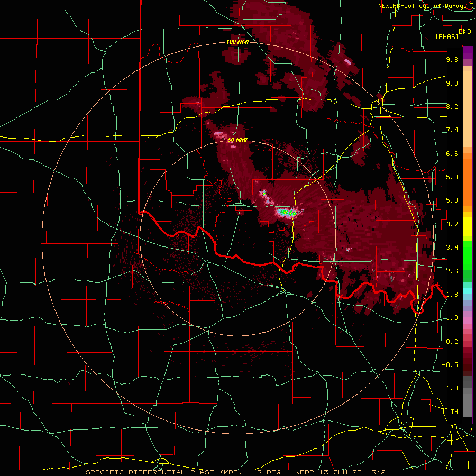
Task: Select the 1.8 scale value
Action: coord(452,295)
